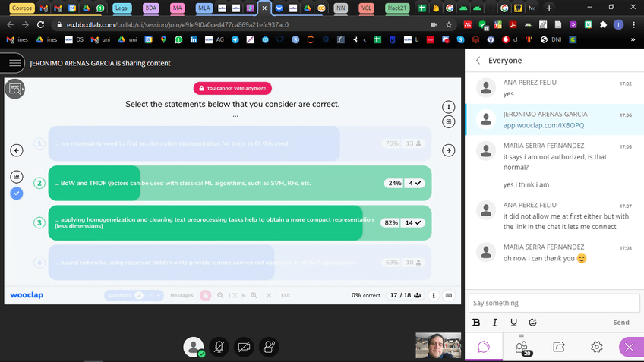Switch to the Chat tab
Image resolution: width=644 pixels, height=362 pixels.
coord(484,347)
